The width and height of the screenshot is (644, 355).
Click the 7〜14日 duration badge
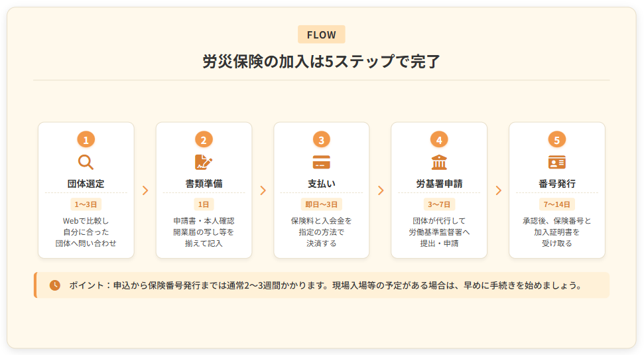tap(557, 204)
